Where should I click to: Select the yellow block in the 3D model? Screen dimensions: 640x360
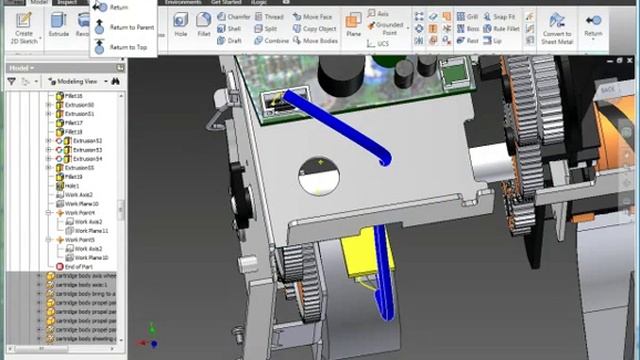coord(367,252)
